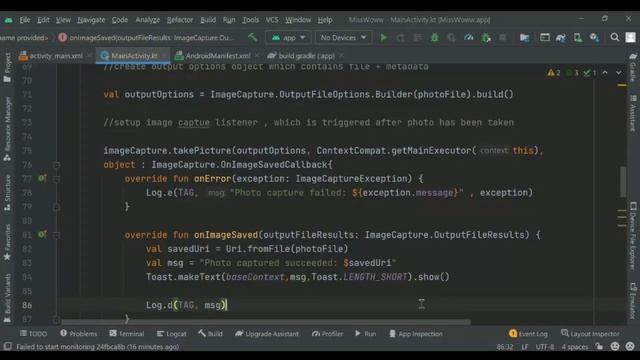Click the user avatar icon in toolbar
Screen dimensions: 640x360
click(631, 38)
